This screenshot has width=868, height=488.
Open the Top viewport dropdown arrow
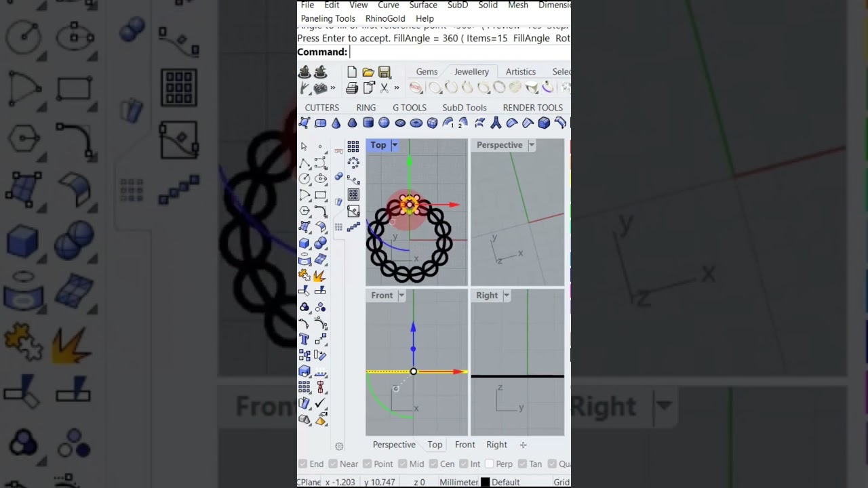[x=395, y=145]
